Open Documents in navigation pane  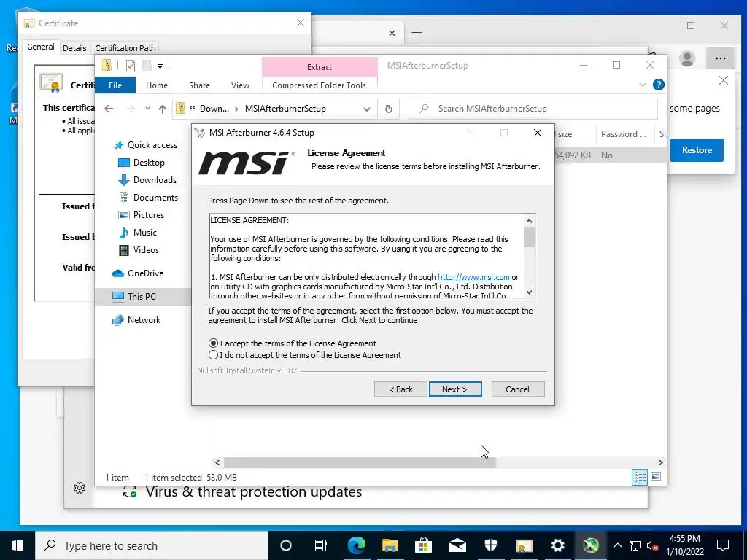tap(147, 198)
